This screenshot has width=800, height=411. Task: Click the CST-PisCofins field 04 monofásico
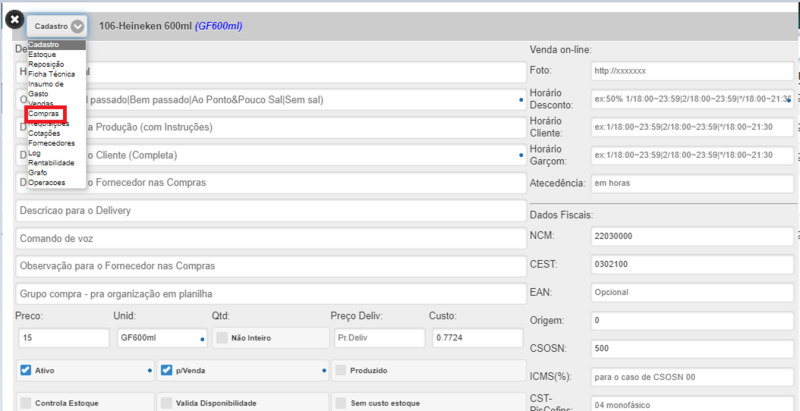tap(692, 404)
